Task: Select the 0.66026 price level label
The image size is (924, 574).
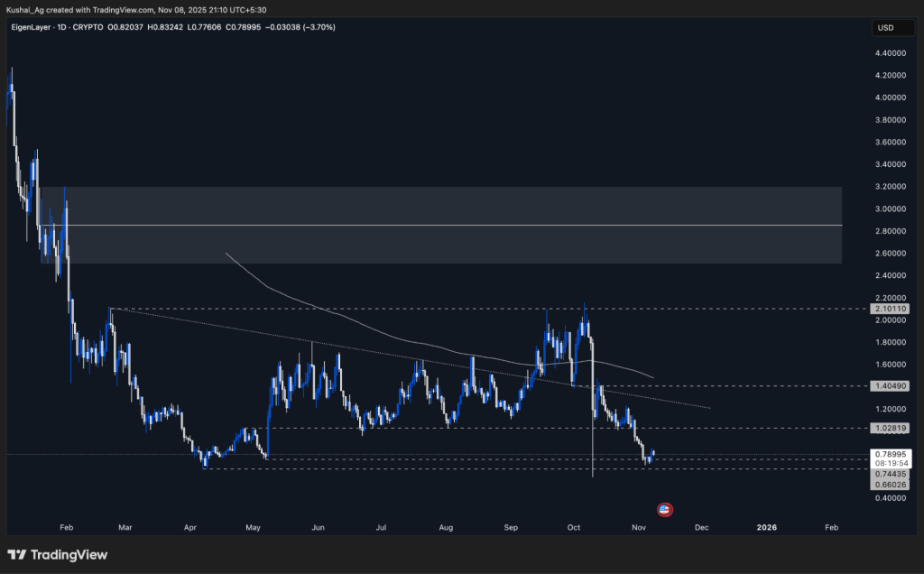Action: (891, 485)
